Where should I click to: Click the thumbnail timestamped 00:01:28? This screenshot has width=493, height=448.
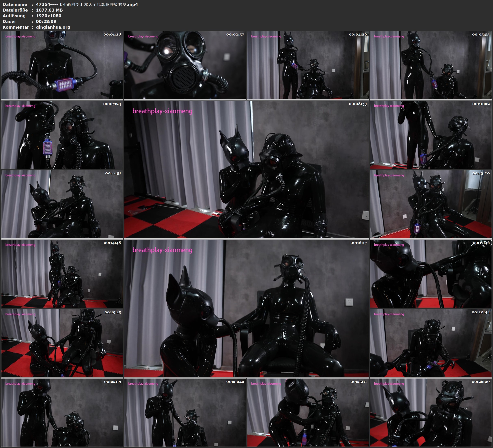(x=62, y=65)
